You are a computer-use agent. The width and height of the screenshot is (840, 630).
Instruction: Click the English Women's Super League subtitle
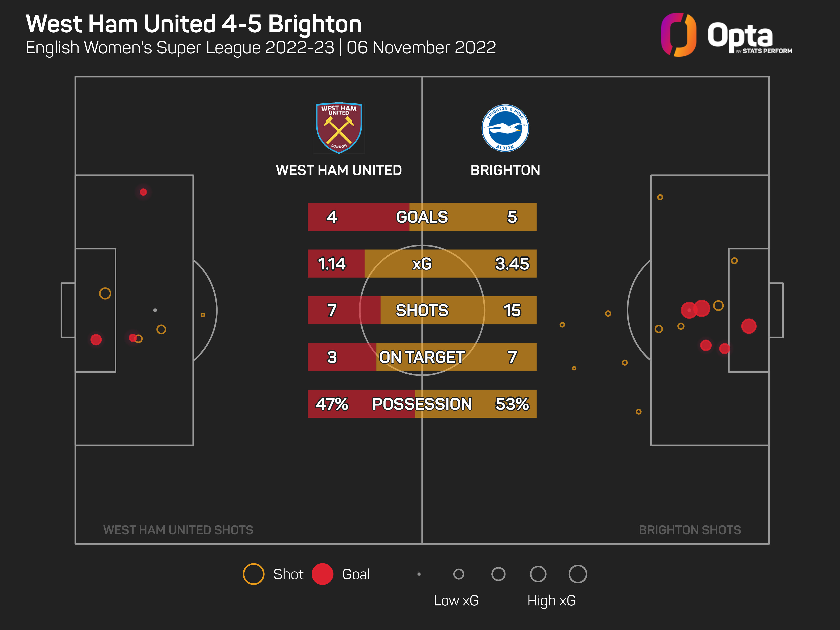(261, 48)
